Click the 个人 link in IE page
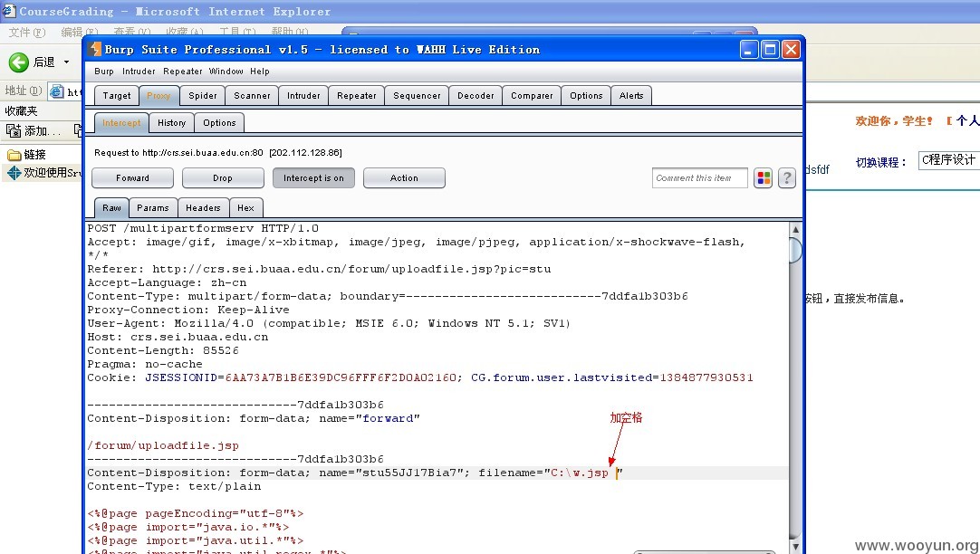The width and height of the screenshot is (980, 554). pos(967,121)
